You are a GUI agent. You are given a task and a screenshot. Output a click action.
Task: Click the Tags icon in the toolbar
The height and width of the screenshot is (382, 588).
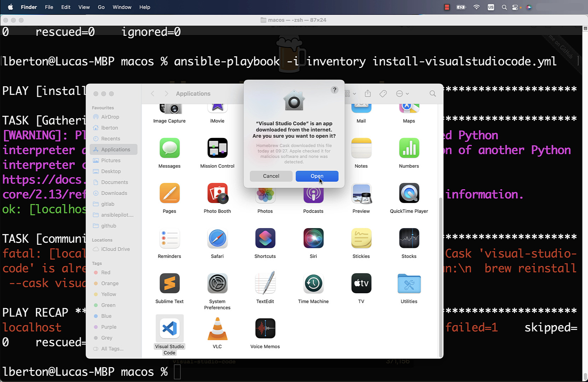(x=383, y=93)
